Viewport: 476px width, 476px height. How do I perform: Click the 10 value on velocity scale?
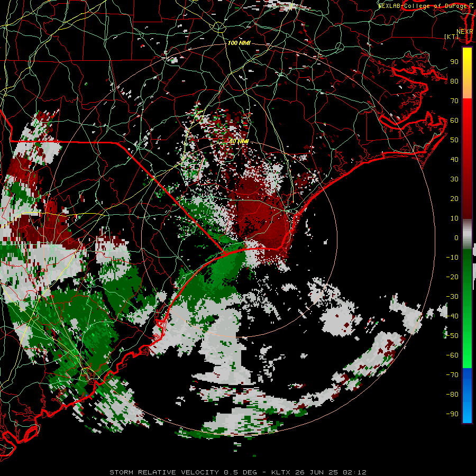click(x=454, y=218)
